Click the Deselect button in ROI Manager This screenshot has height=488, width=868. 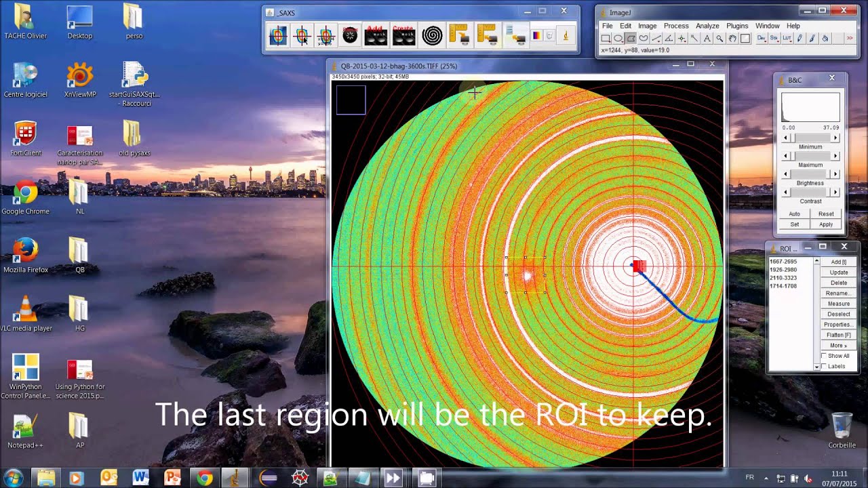coord(839,314)
